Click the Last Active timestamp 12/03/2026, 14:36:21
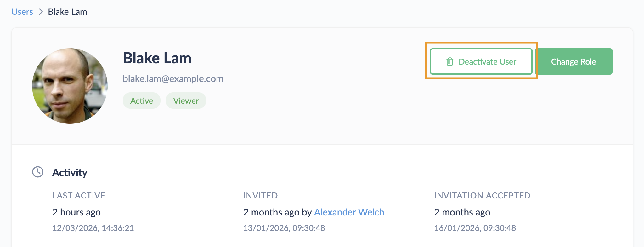 (x=93, y=228)
